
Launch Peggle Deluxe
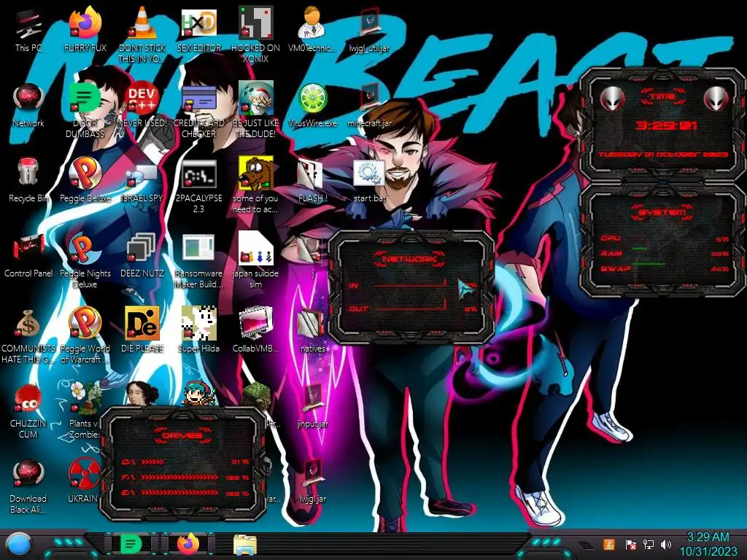point(85,181)
